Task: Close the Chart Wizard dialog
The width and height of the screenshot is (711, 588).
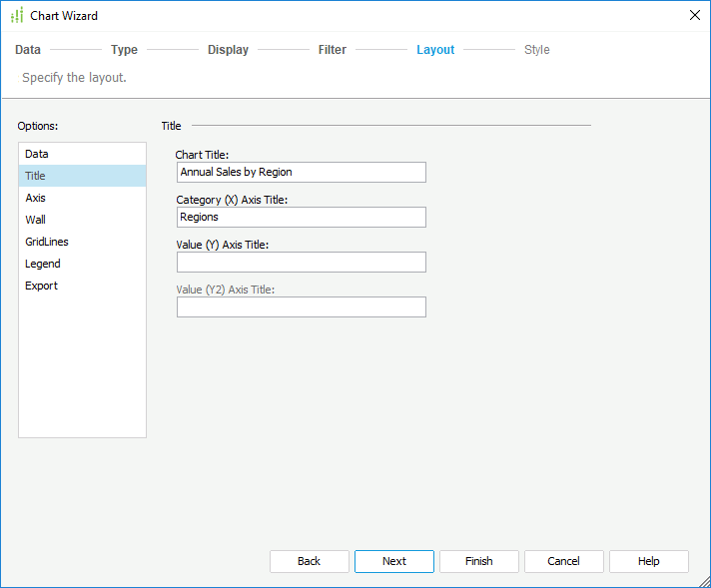Action: 695,15
